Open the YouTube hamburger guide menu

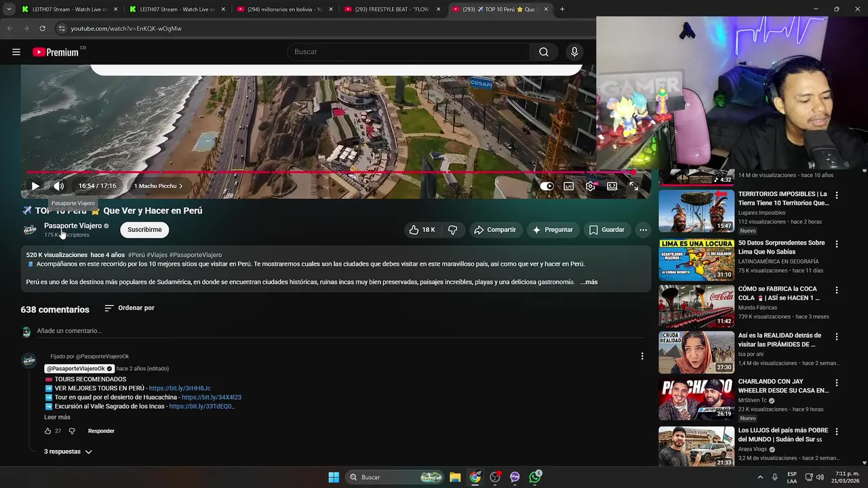[16, 52]
